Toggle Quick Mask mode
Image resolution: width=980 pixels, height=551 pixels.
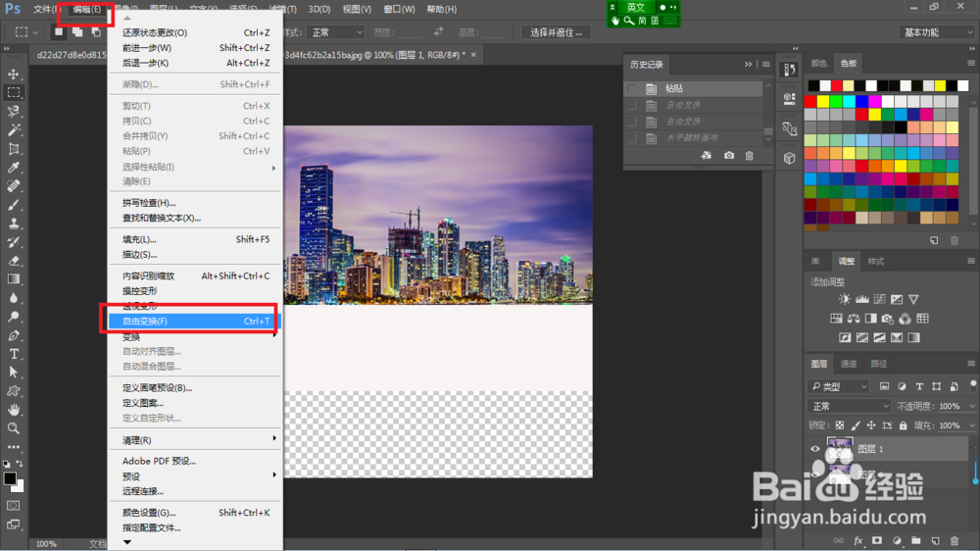(x=13, y=505)
